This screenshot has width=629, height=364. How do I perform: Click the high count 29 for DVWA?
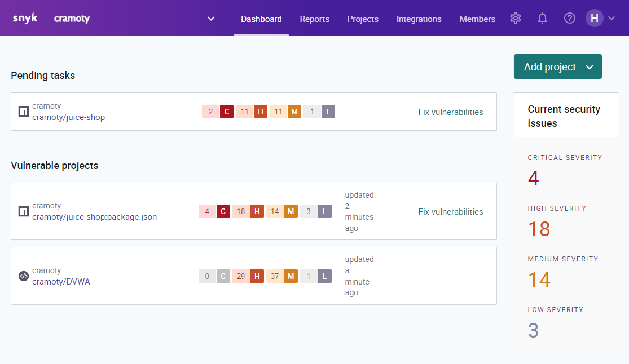(x=241, y=276)
